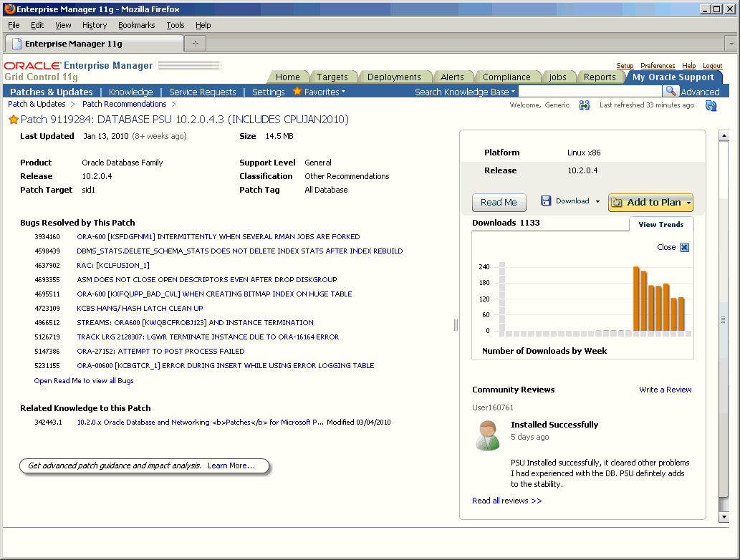Screen dimensions: 740x560
Task: Switch to the Targets tab
Action: pyautogui.click(x=332, y=77)
